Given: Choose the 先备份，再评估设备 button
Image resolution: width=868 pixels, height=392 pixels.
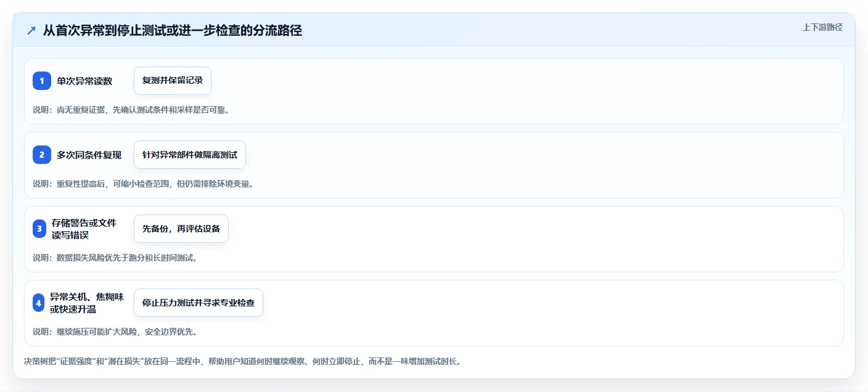Looking at the screenshot, I should click(x=181, y=229).
